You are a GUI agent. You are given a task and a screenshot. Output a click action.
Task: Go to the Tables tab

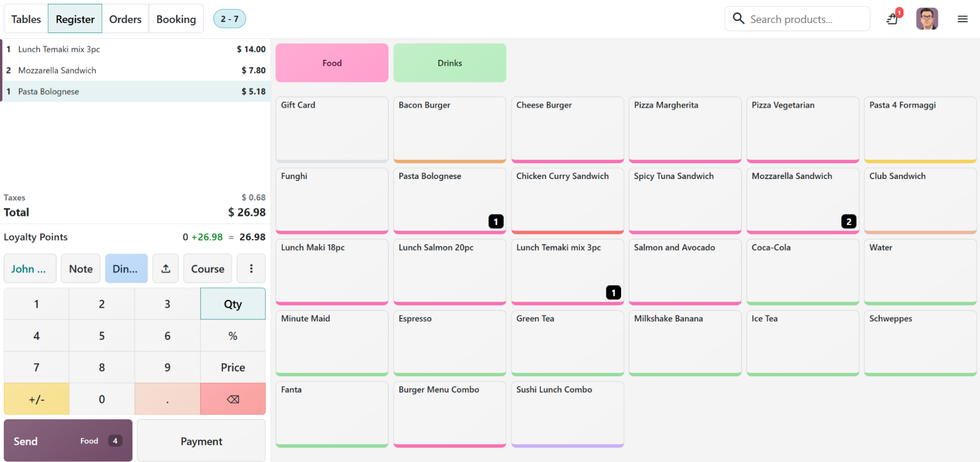pos(26,19)
